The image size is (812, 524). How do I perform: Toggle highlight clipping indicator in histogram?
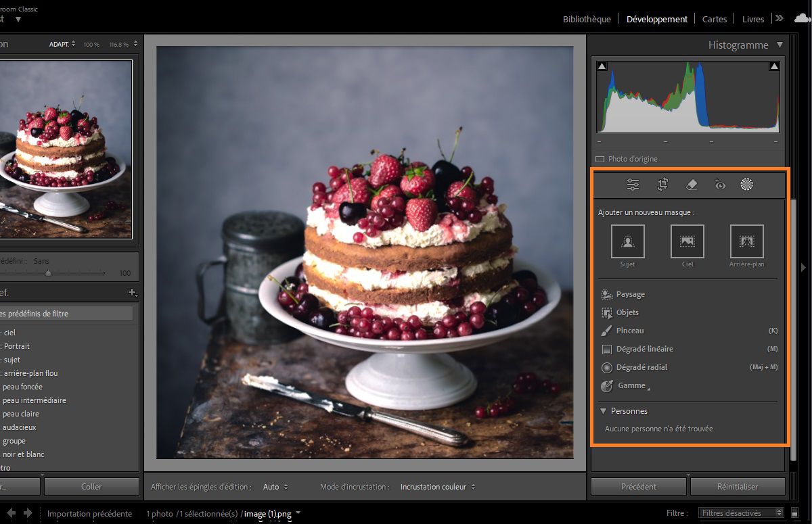pyautogui.click(x=774, y=66)
